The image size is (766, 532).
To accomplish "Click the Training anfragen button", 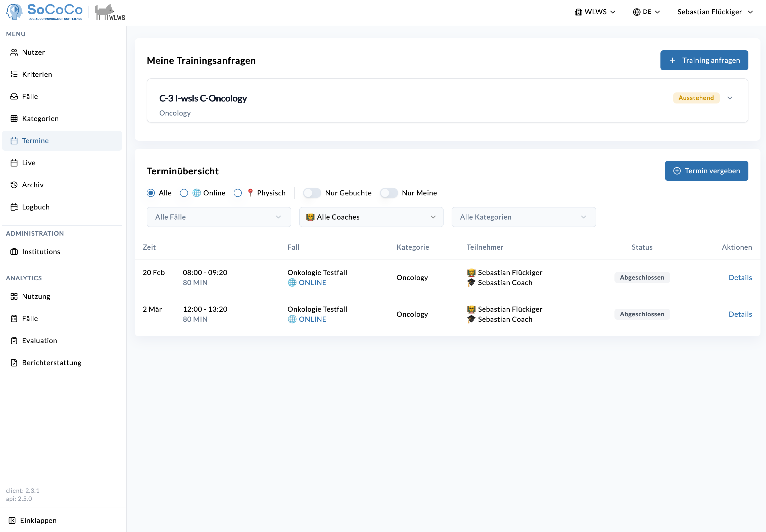I will pos(704,60).
